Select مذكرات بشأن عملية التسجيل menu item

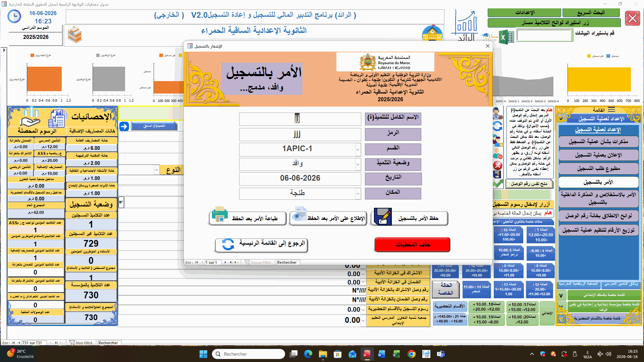click(598, 142)
